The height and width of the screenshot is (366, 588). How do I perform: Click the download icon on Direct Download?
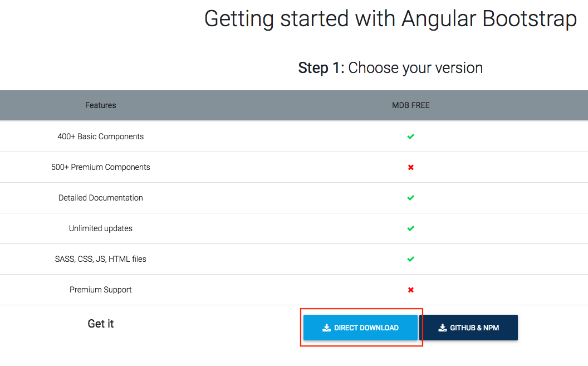tap(327, 328)
